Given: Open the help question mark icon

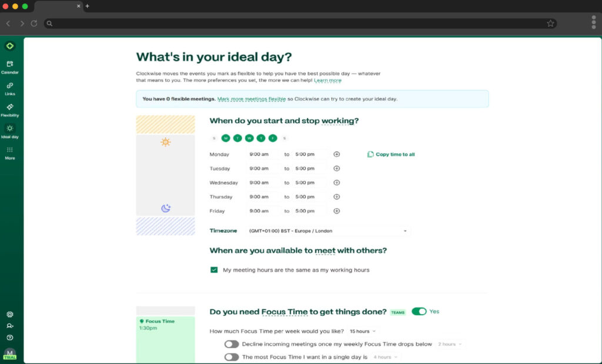Looking at the screenshot, I should pyautogui.click(x=10, y=338).
